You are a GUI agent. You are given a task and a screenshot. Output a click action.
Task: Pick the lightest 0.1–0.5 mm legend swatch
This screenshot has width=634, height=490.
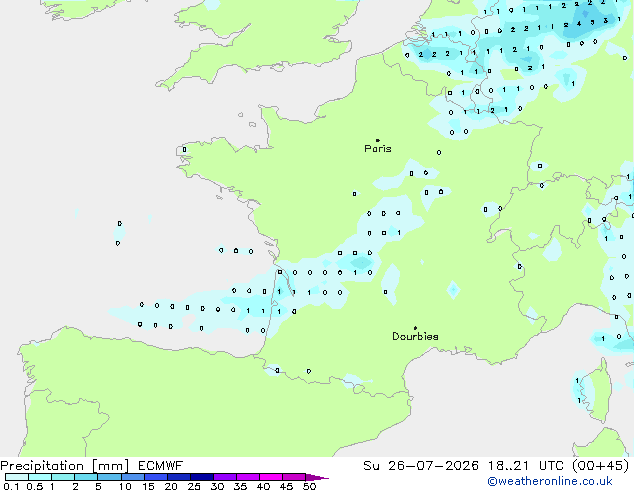[x=17, y=477]
